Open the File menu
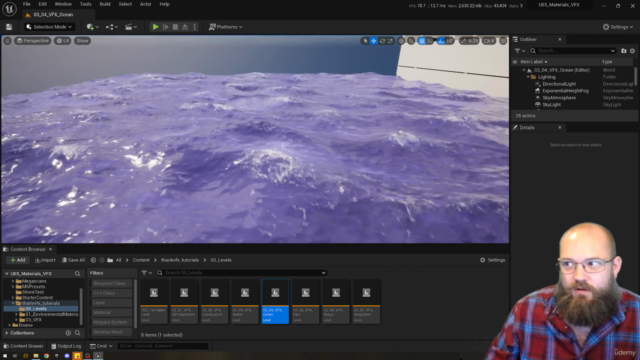The image size is (640, 360). [x=27, y=4]
